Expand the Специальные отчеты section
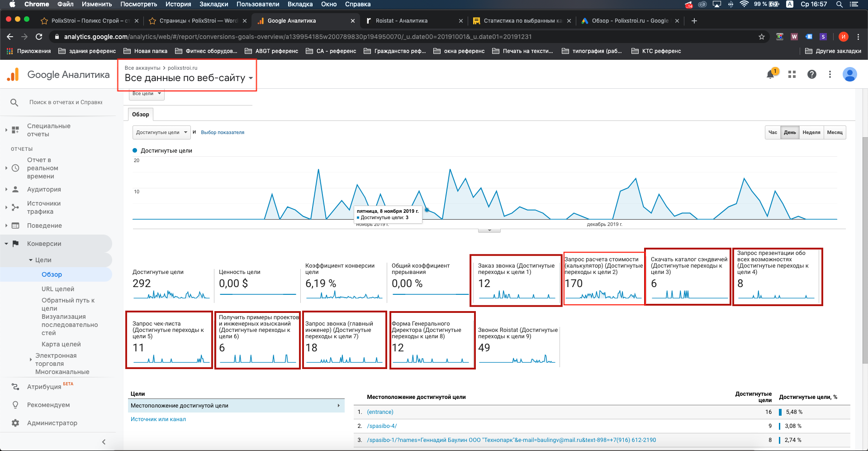Viewport: 868px width, 451px height. coord(6,130)
